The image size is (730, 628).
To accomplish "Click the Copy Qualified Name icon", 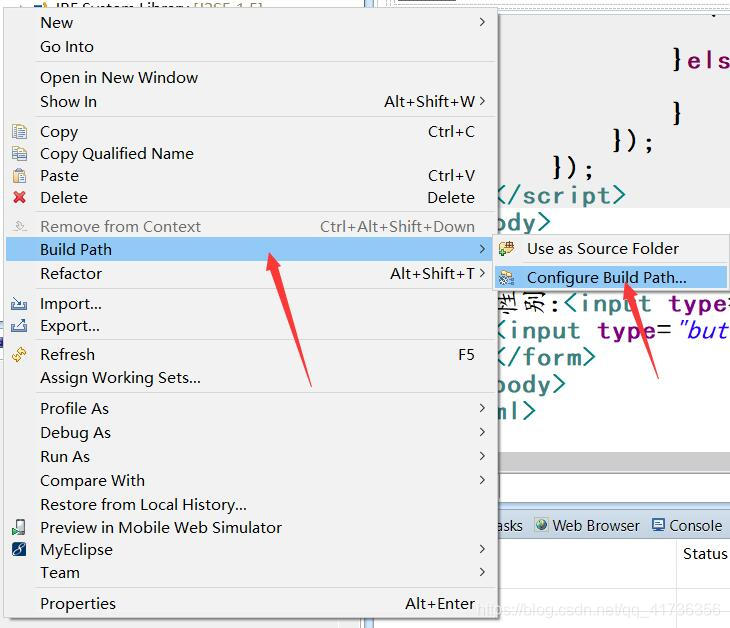I will pyautogui.click(x=19, y=154).
